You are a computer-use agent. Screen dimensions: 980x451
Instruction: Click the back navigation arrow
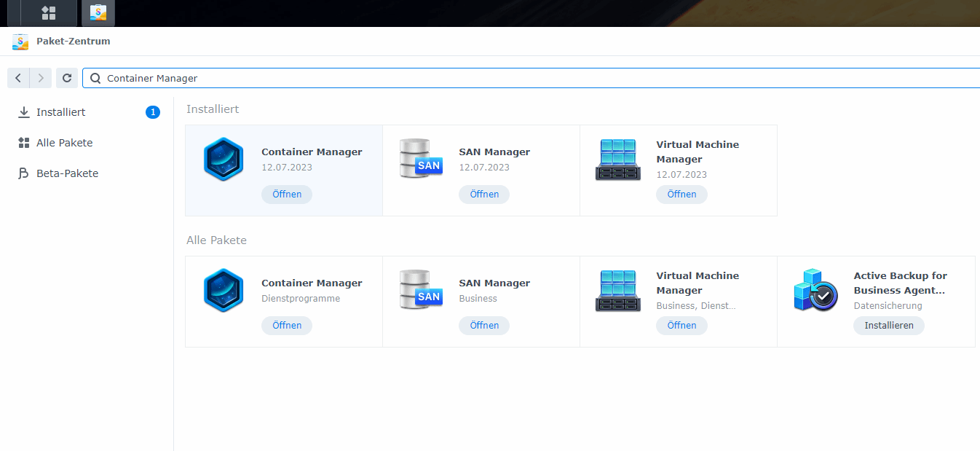tap(17, 78)
